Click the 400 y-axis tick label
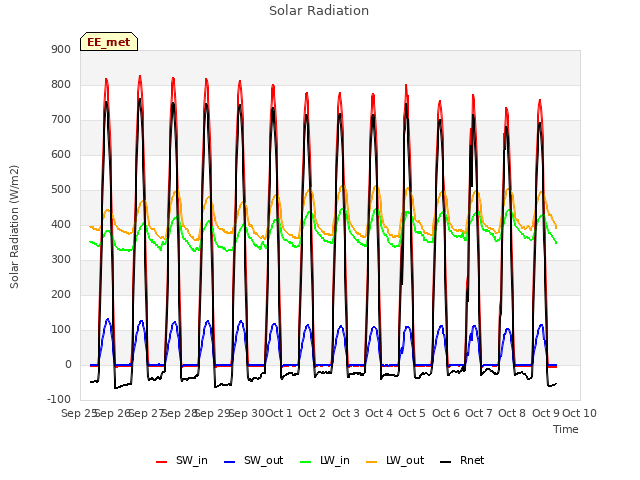Screen dimensions: 640x480 [x=61, y=224]
